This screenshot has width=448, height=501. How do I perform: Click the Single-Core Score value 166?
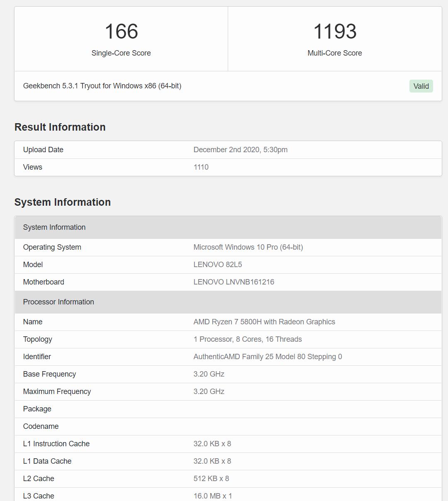pos(121,31)
